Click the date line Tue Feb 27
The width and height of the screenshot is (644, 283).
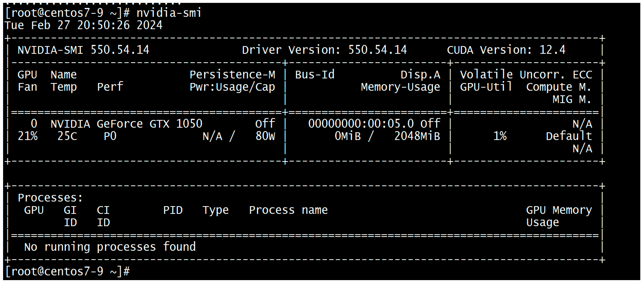(83, 25)
